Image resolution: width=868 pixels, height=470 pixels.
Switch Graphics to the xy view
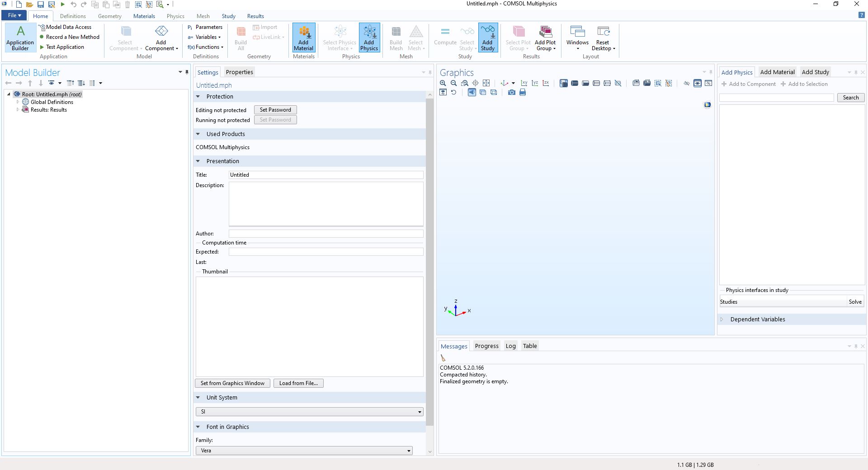pos(524,83)
